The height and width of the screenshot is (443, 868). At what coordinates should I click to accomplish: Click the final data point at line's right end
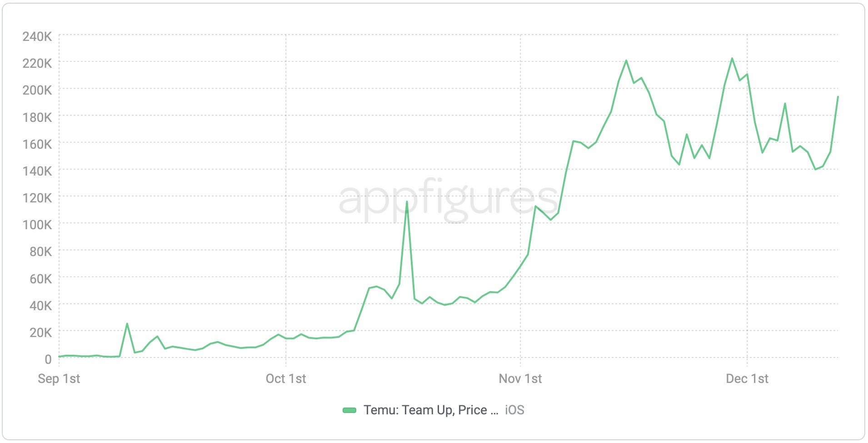pos(838,97)
